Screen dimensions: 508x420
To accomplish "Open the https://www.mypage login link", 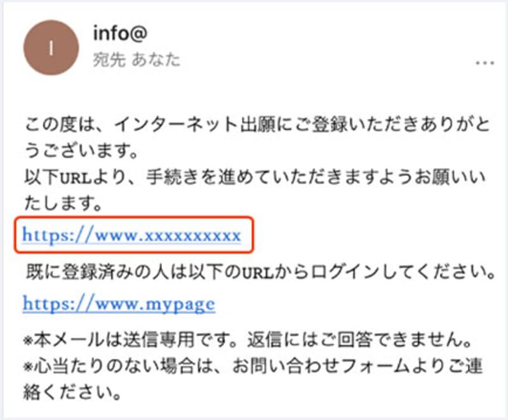I will (119, 304).
